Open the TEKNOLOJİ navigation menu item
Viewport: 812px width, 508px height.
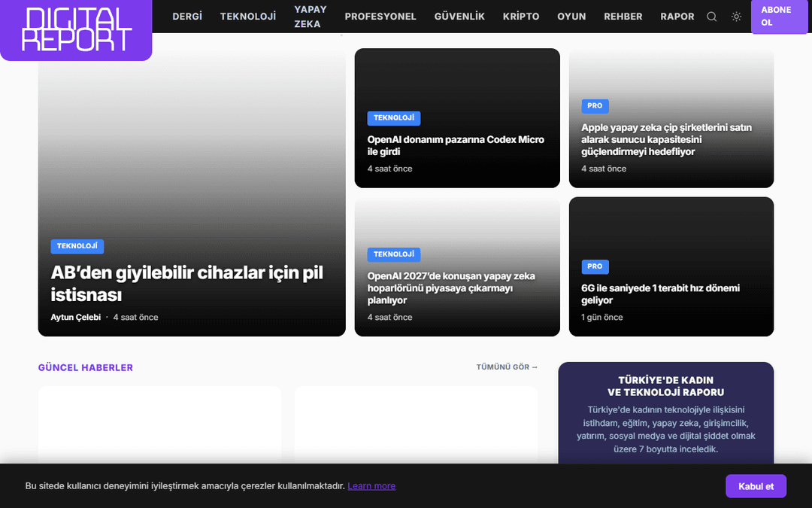click(248, 17)
